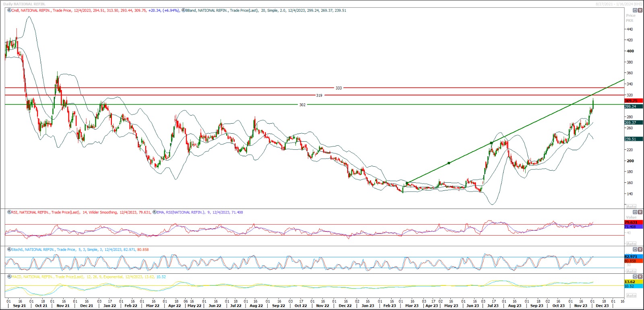Click the Jan 23 label on the time axis
This screenshot has width=644, height=310.
[367, 306]
